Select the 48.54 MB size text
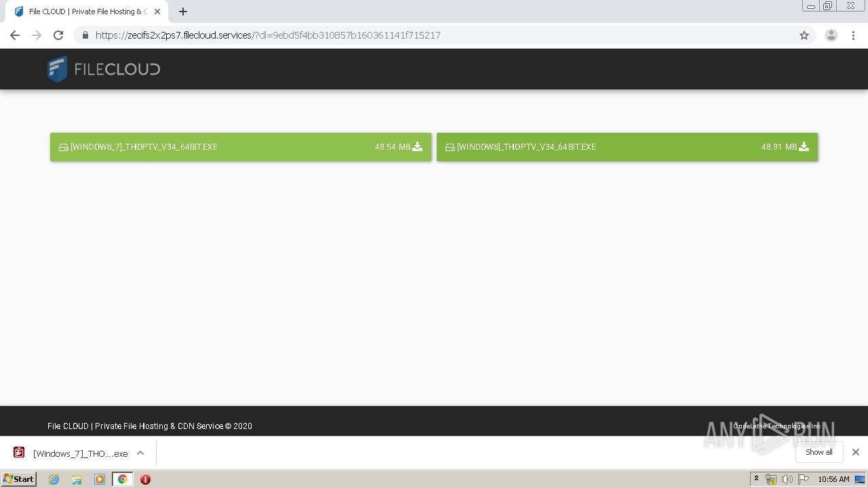868x488 pixels. (393, 147)
